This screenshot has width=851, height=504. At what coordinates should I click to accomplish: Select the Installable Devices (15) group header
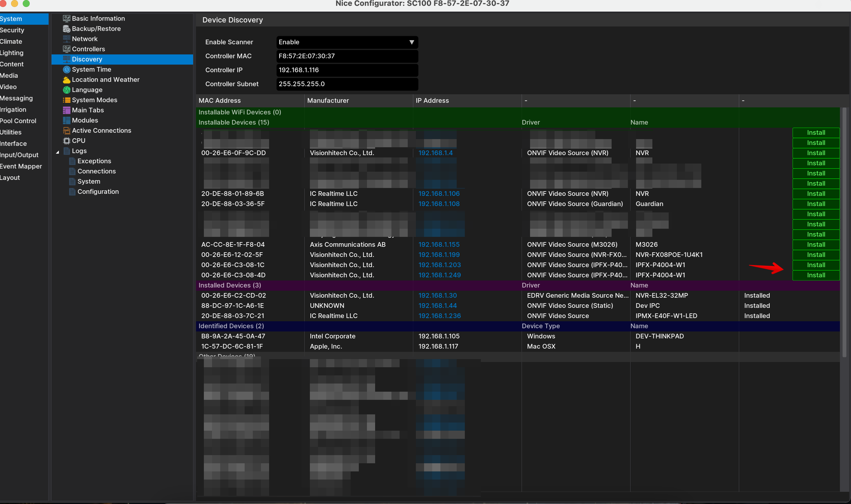tap(518, 122)
